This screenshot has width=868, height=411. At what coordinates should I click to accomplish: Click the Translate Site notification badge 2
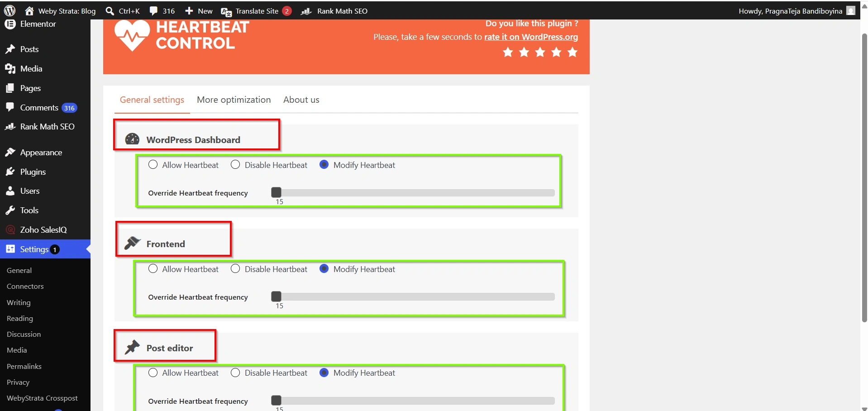[x=287, y=11]
